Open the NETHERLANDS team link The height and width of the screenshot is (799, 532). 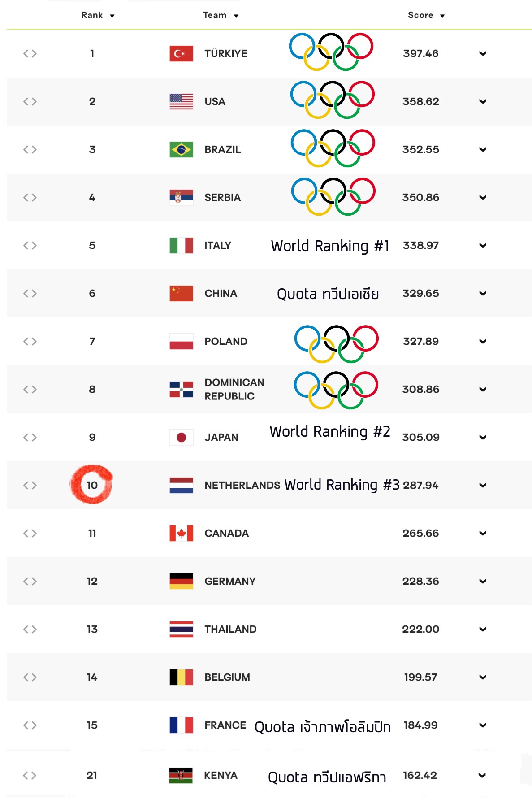(x=242, y=485)
